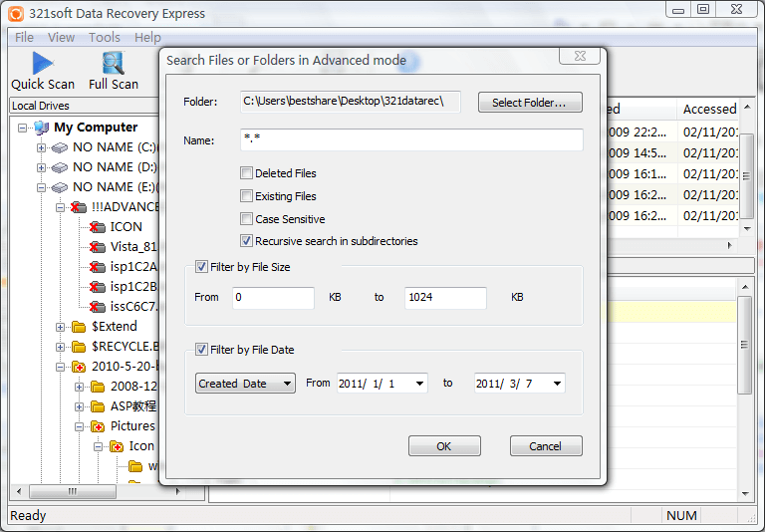Open the File menu
The height and width of the screenshot is (532, 765).
(24, 37)
